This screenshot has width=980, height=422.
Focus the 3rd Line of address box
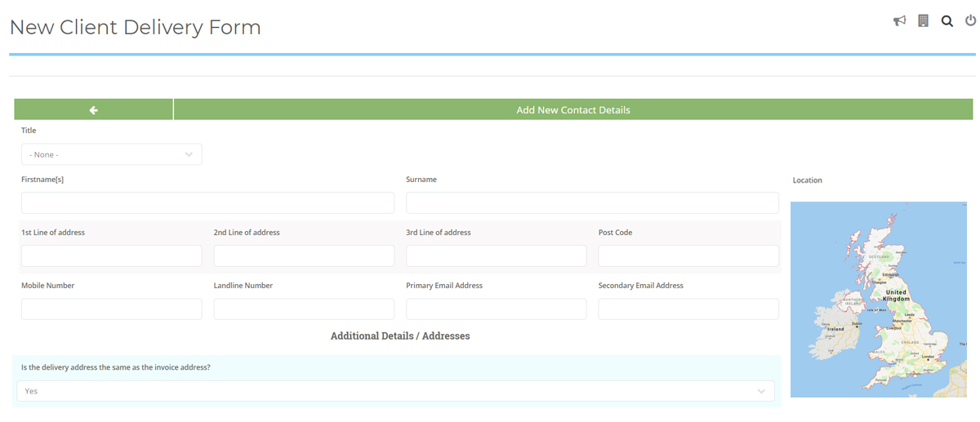click(x=496, y=255)
